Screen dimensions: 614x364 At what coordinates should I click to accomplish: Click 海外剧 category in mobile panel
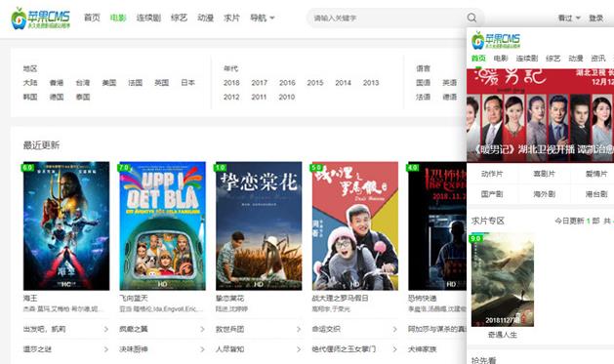pyautogui.click(x=545, y=194)
